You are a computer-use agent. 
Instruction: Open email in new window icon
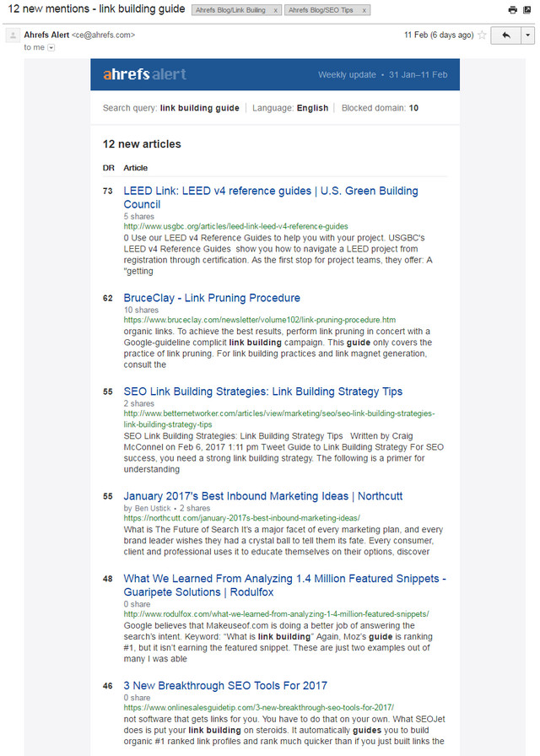tap(527, 9)
